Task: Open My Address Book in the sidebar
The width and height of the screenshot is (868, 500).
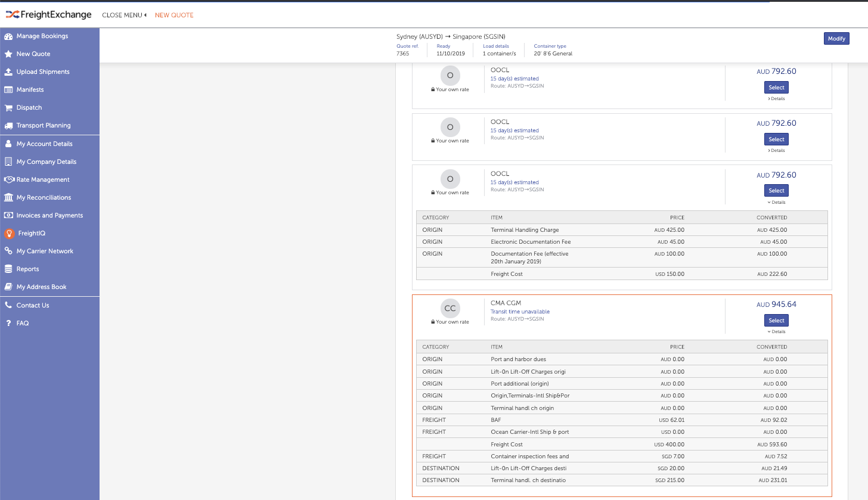Action: coord(41,287)
